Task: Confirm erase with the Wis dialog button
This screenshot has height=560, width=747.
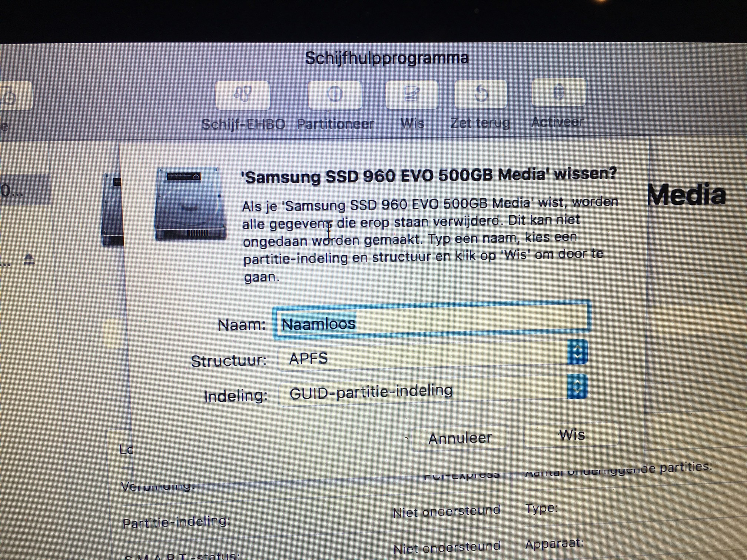Action: click(571, 435)
